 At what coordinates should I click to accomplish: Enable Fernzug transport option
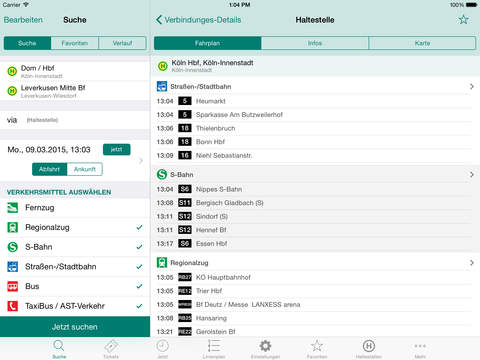pos(75,208)
